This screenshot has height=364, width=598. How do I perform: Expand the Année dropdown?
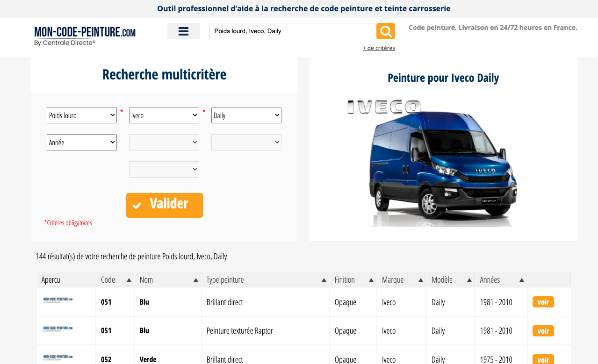(82, 143)
